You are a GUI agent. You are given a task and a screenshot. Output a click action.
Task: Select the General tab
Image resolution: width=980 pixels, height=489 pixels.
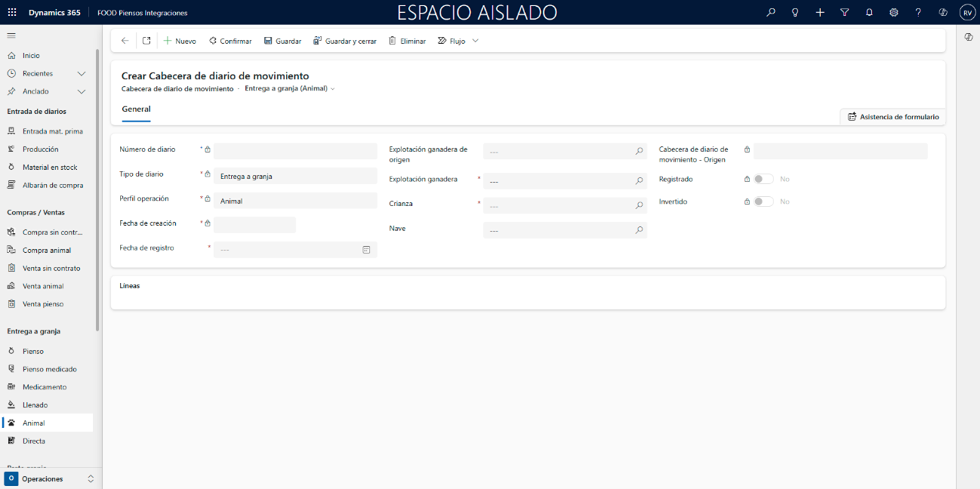tap(136, 109)
